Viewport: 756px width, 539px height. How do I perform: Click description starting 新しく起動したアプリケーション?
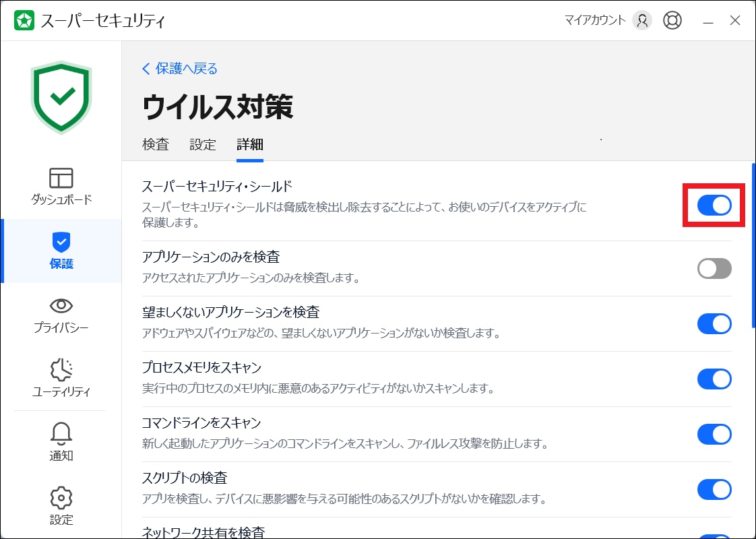(345, 443)
